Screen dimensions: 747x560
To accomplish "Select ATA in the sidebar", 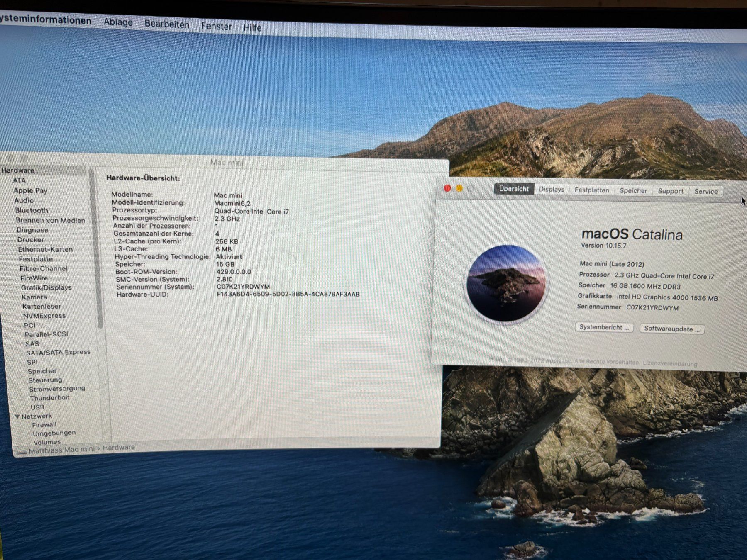I will [x=19, y=180].
